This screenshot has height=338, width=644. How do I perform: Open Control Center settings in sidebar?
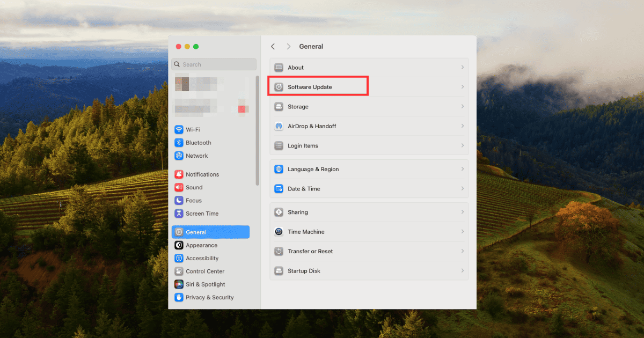click(205, 271)
